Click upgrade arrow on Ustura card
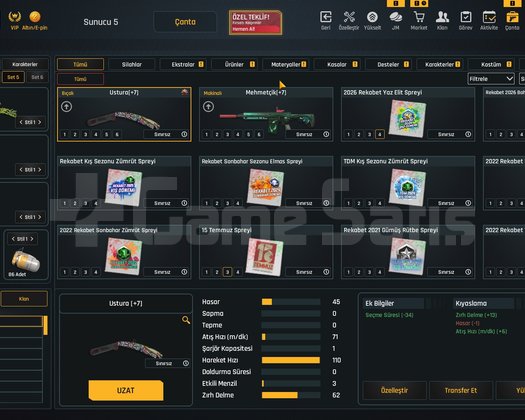 pos(66,107)
